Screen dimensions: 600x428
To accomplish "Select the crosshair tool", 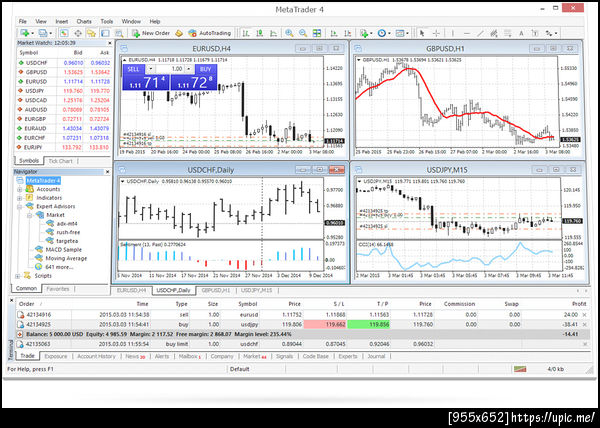I will pos(436,33).
